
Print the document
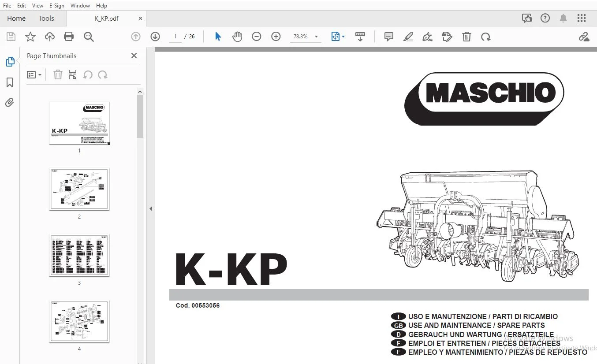[x=69, y=37]
